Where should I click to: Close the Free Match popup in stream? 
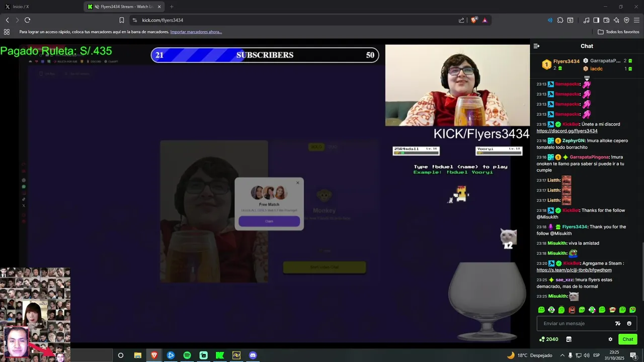pos(297,183)
